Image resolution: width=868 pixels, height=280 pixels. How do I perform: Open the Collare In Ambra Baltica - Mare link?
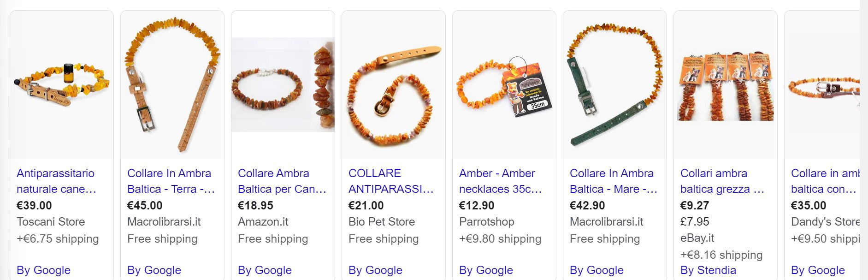(x=614, y=181)
